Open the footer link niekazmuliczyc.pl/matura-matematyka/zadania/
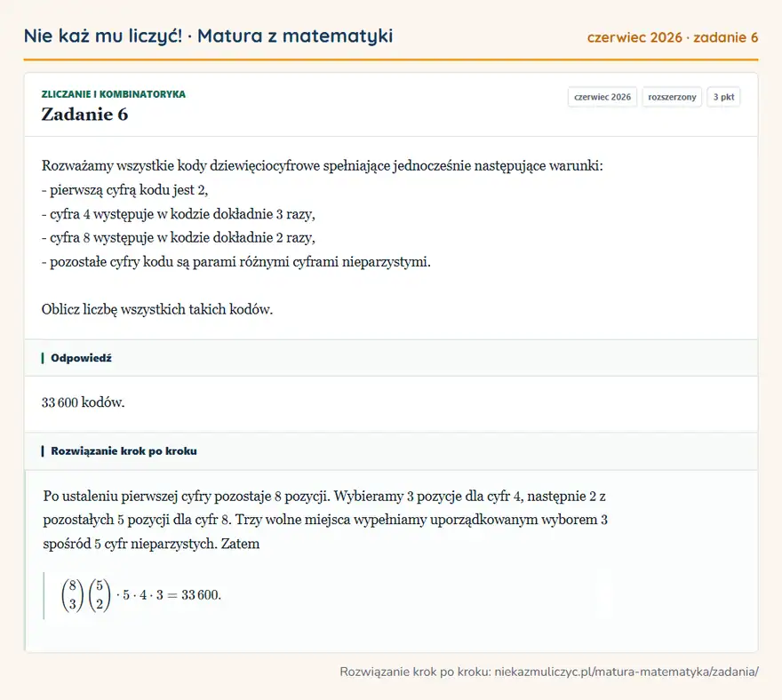This screenshot has height=700, width=782. click(x=626, y=672)
